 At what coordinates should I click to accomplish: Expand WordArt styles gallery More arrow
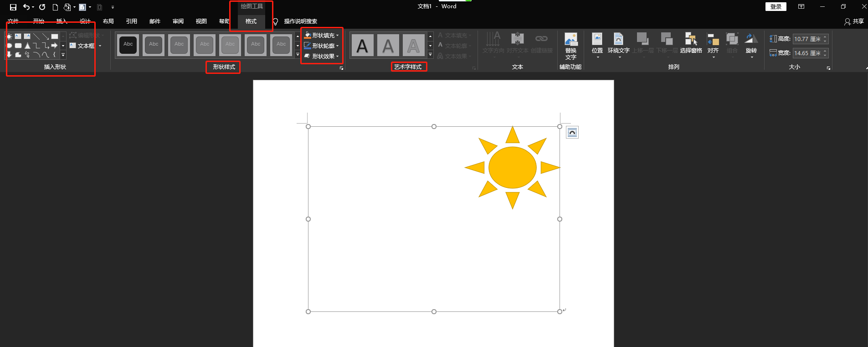430,55
